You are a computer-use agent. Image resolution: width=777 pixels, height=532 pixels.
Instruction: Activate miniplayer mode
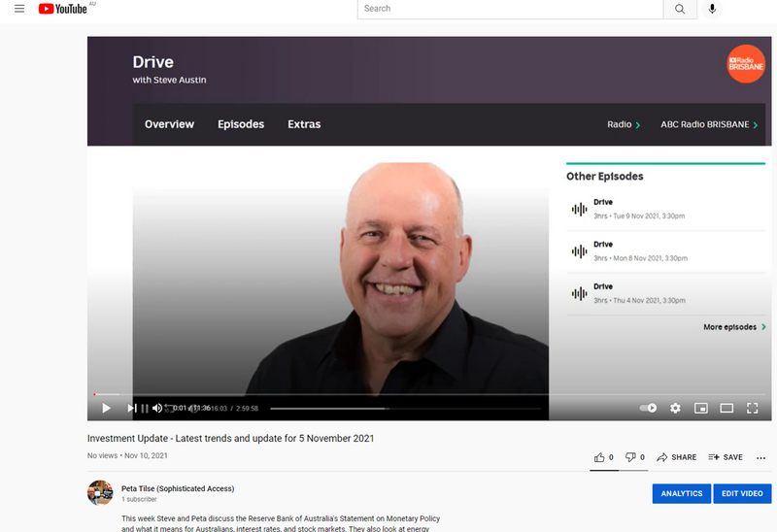coord(700,408)
